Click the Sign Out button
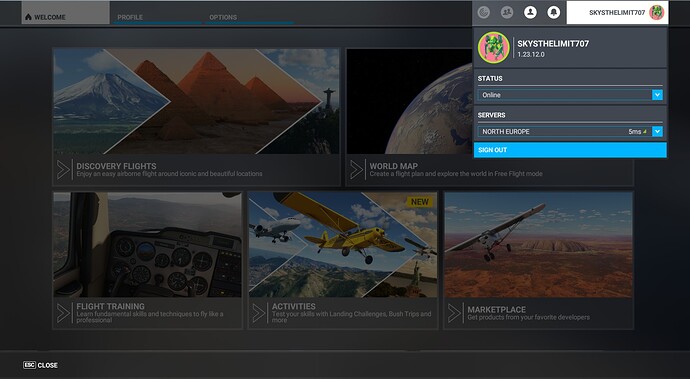The width and height of the screenshot is (690, 379). (x=570, y=150)
